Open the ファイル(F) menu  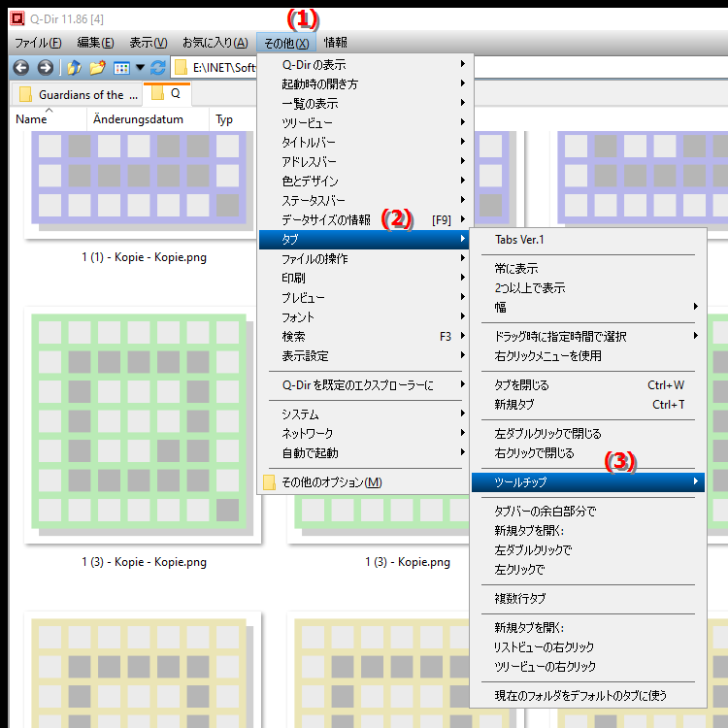[x=38, y=43]
